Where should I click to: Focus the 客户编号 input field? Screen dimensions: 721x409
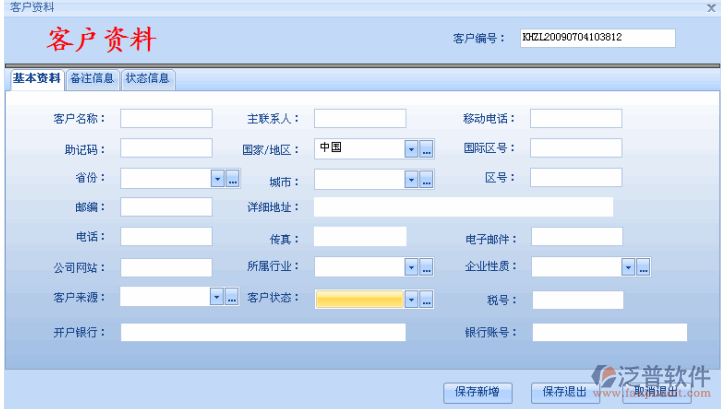598,38
